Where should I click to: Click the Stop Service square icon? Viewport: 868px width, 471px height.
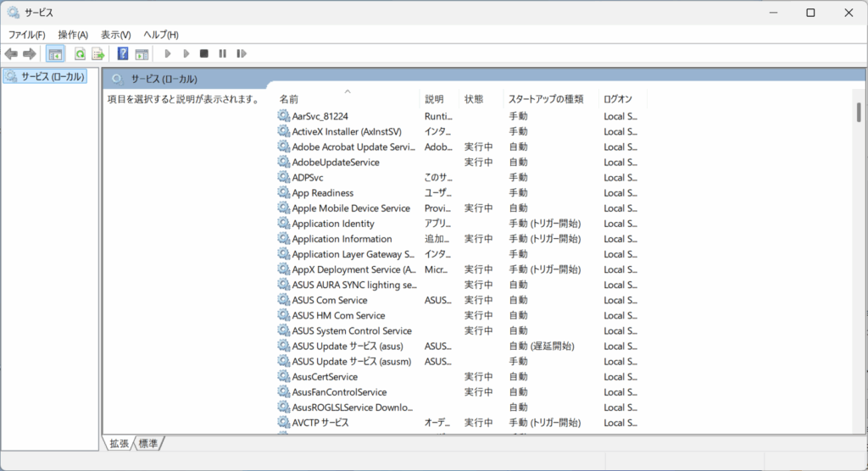click(x=203, y=53)
